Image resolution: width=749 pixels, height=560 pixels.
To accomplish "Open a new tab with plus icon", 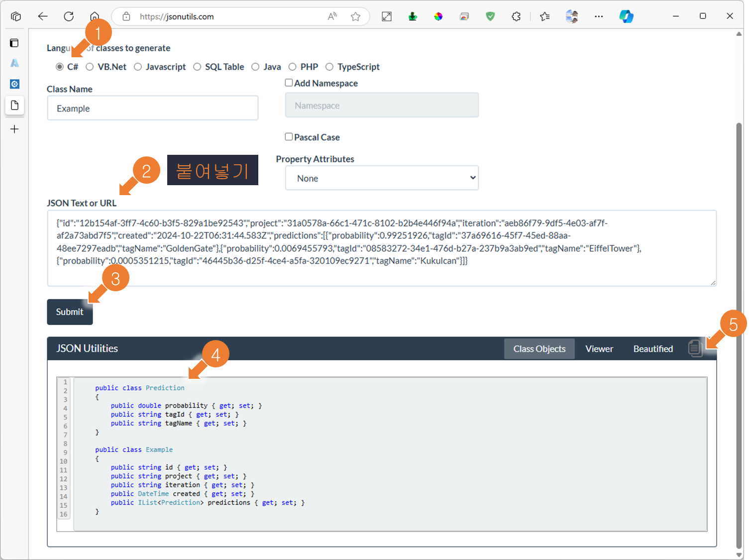I will (x=14, y=129).
